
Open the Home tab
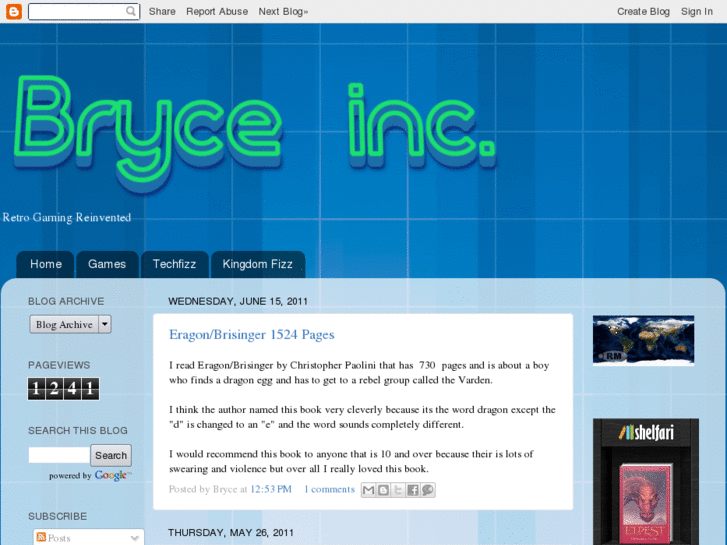(x=45, y=264)
